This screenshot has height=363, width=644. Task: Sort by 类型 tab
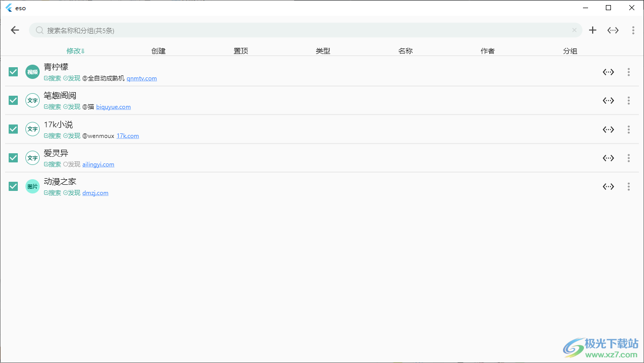[323, 51]
